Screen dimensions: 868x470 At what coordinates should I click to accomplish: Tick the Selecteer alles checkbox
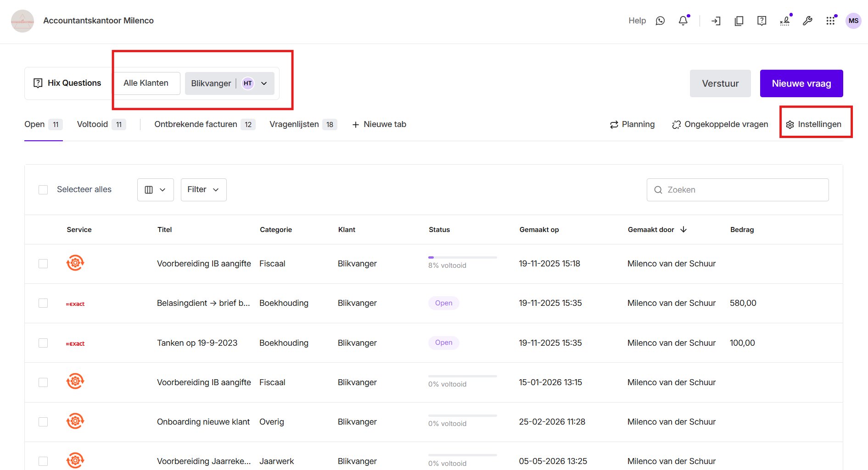coord(43,190)
